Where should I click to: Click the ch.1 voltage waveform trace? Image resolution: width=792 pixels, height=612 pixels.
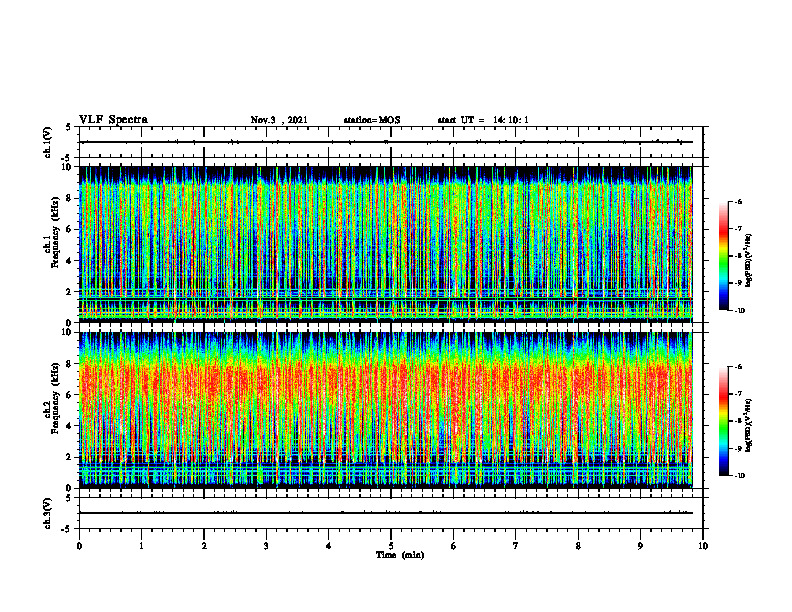pyautogui.click(x=386, y=142)
